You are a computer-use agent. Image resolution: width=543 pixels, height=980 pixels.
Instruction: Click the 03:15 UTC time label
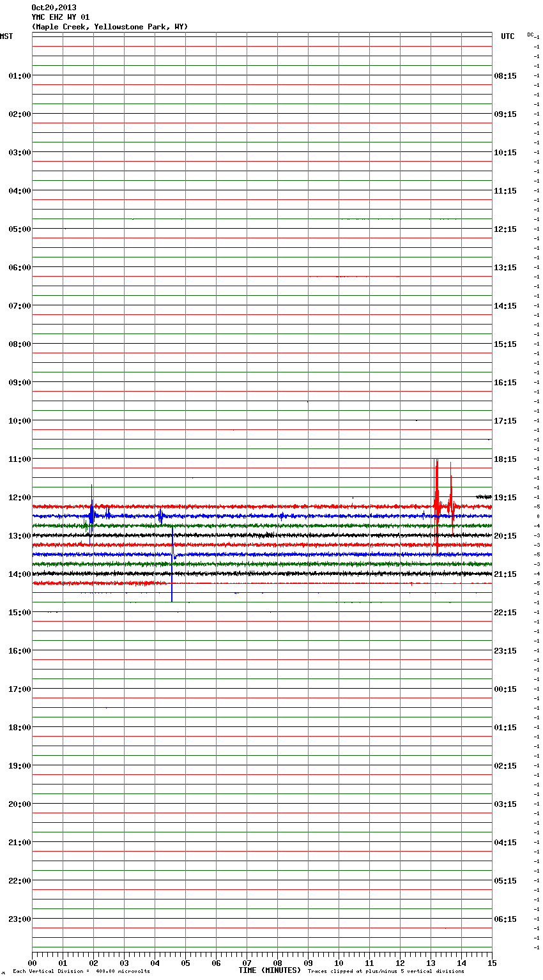click(x=505, y=804)
